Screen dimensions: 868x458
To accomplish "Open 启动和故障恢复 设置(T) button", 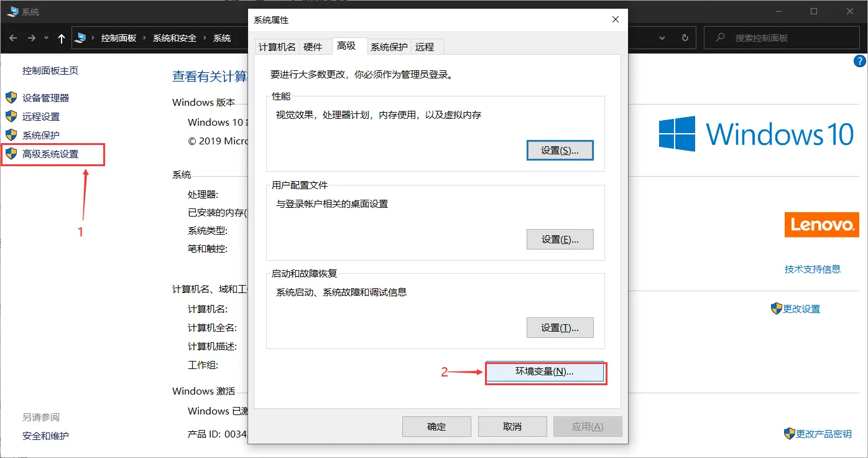I will (x=560, y=327).
